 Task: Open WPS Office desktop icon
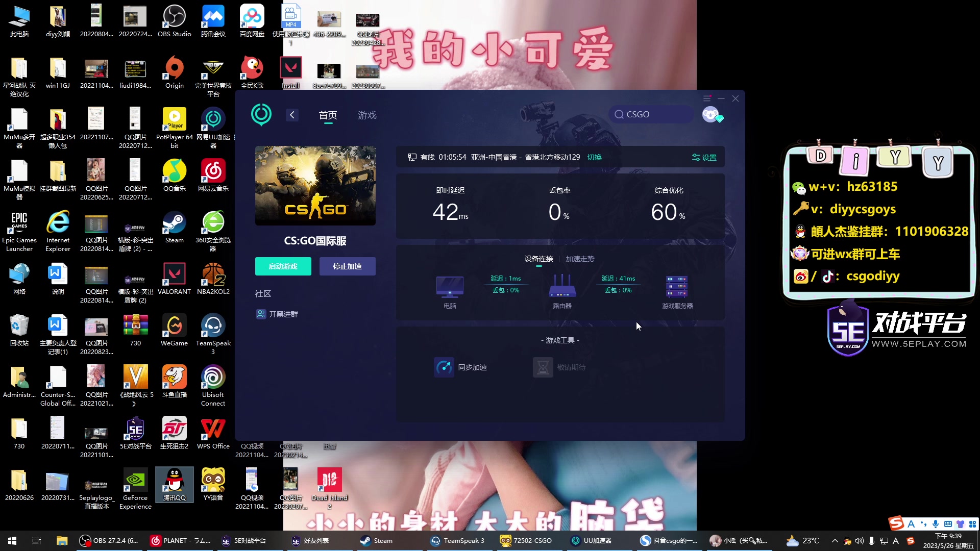213,434
